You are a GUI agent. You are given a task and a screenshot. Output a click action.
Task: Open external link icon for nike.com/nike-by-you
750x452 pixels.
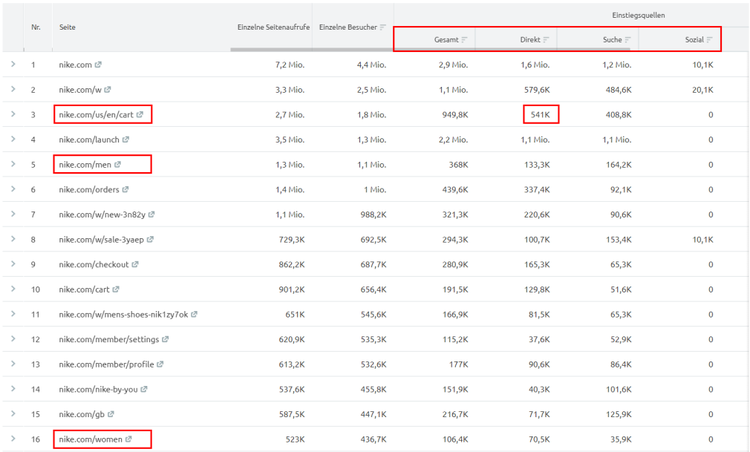click(144, 389)
